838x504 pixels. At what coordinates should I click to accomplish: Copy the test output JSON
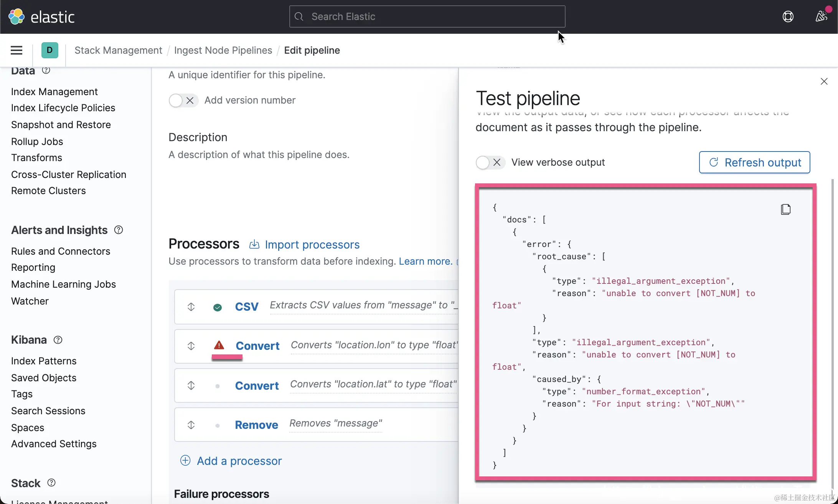pos(785,209)
